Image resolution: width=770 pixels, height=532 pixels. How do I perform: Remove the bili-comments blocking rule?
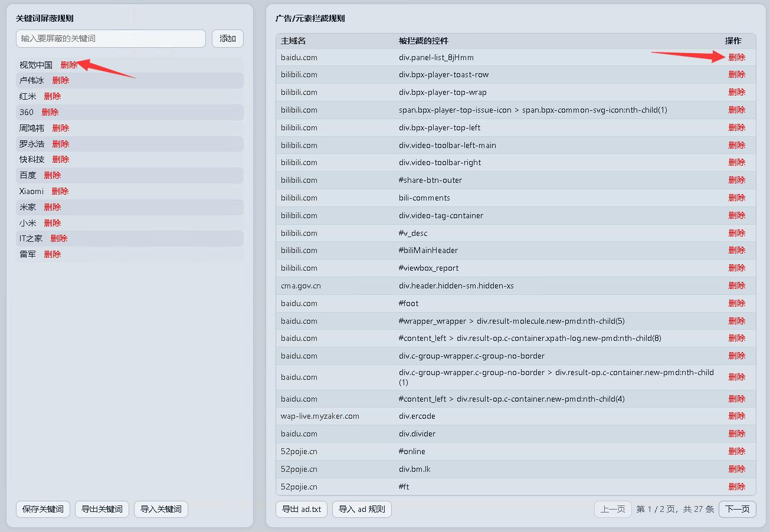tap(736, 198)
